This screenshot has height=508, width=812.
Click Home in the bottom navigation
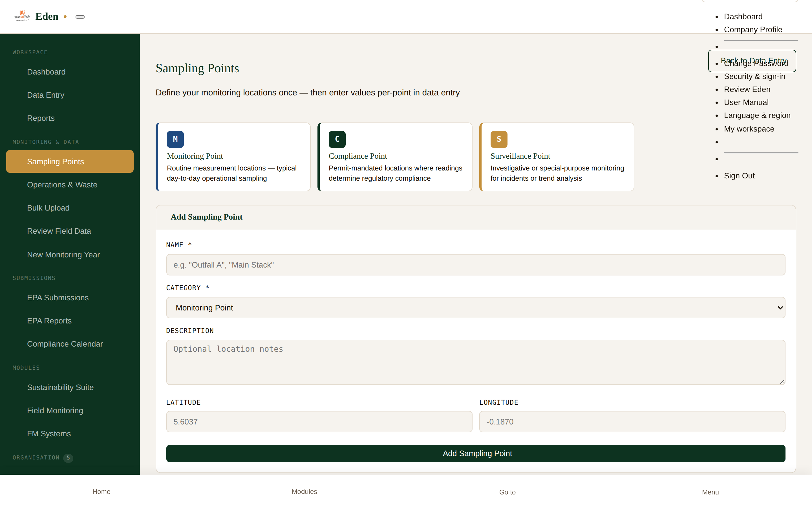tap(101, 492)
